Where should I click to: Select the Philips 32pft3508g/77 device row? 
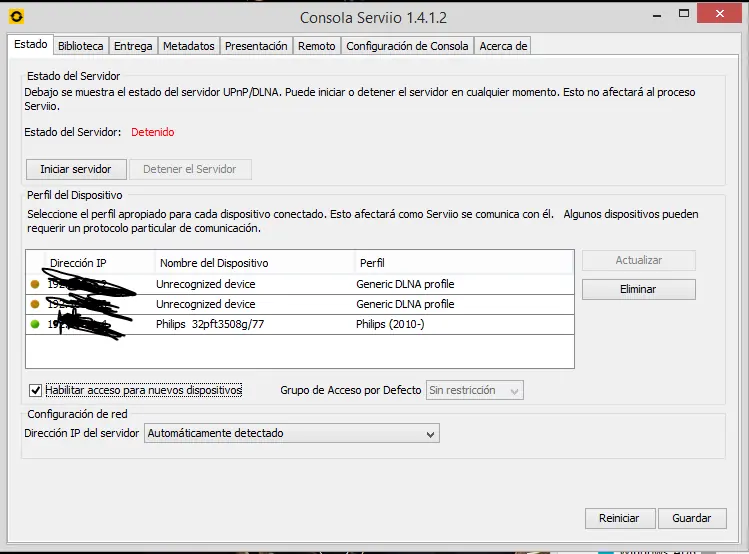click(x=300, y=324)
